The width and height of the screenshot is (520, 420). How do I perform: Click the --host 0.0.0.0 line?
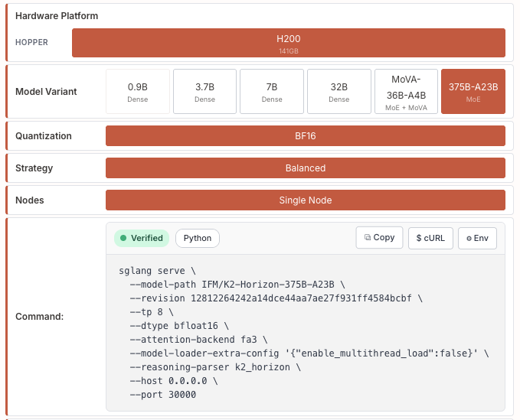click(x=174, y=381)
